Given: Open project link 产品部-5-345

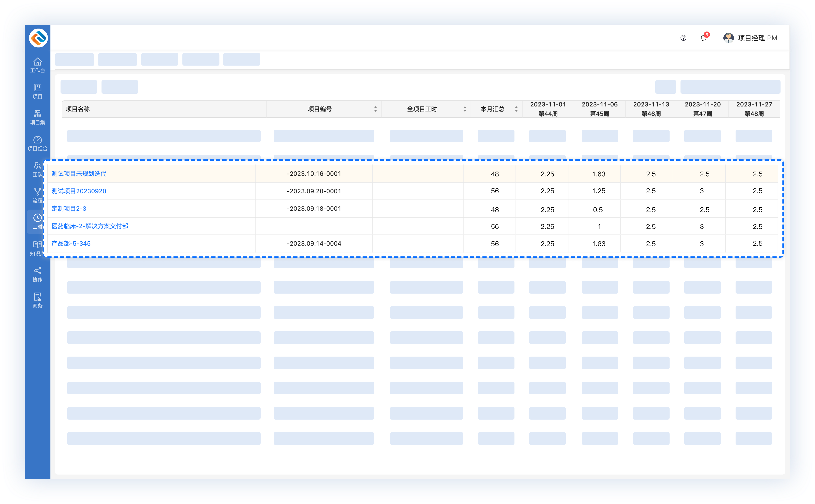Looking at the screenshot, I should [71, 244].
